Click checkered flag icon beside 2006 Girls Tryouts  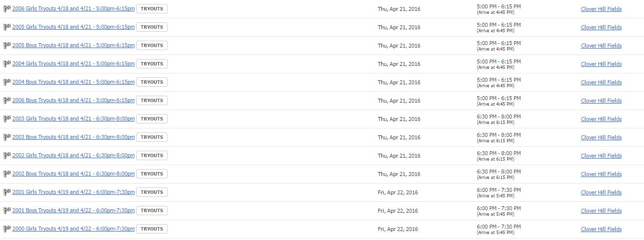7,8
